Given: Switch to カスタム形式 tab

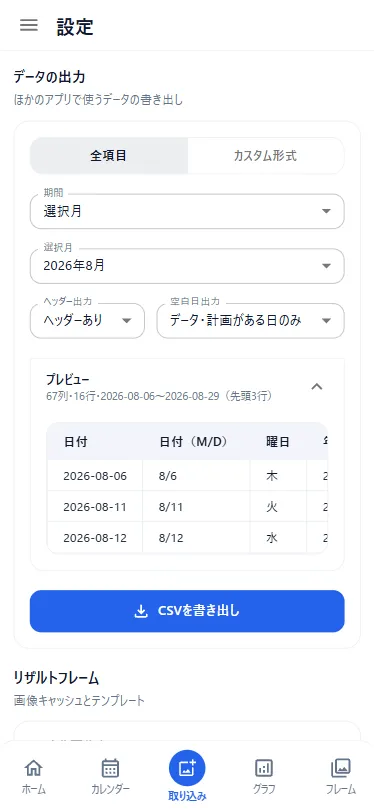Looking at the screenshot, I should coord(266,155).
